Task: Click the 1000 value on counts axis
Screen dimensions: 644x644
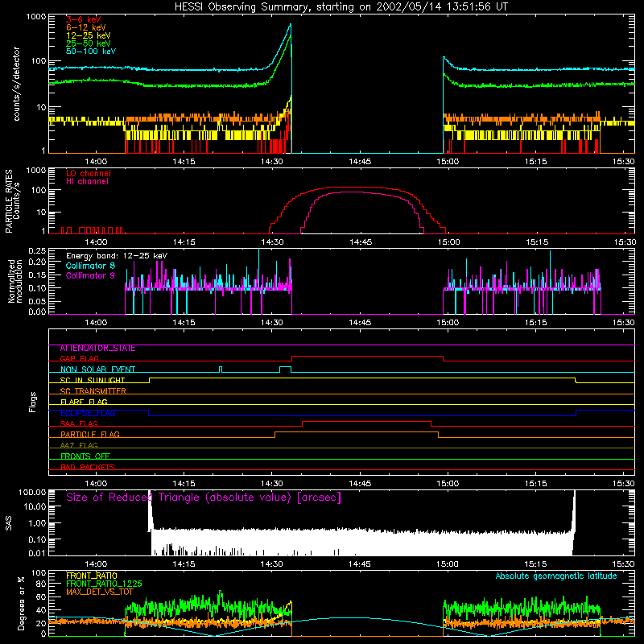Action: 36,17
